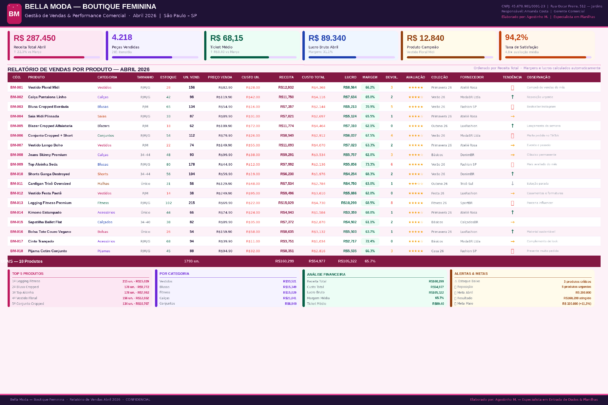The image size is (608, 405).
Task: Click the POR CATEGORIA panel title
Action: pyautogui.click(x=176, y=273)
